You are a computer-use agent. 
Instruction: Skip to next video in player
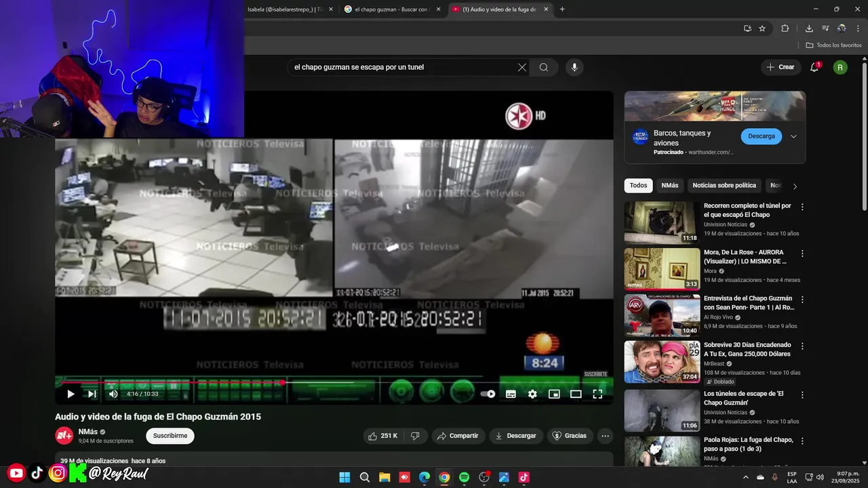92,394
